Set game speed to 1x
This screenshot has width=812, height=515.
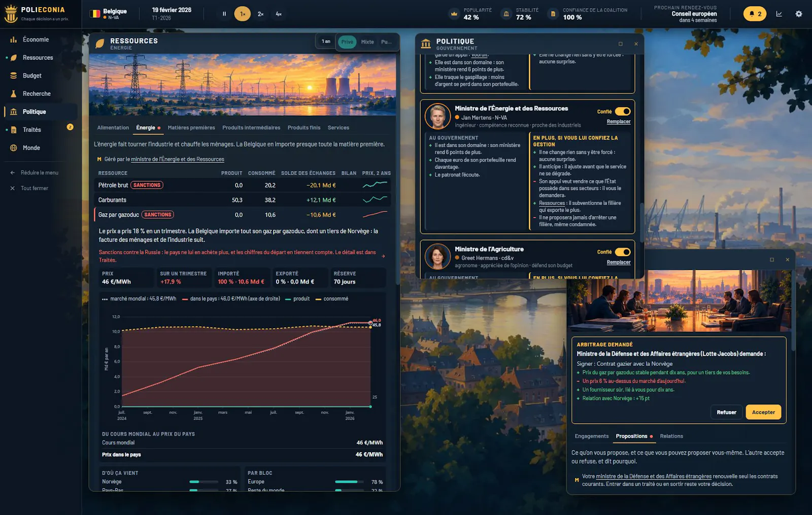pyautogui.click(x=243, y=14)
